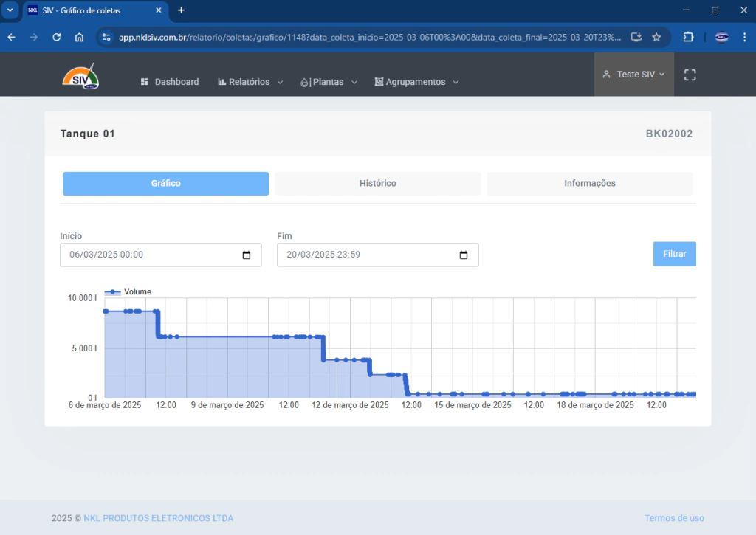Open calendar picker in Fim field

click(x=464, y=255)
